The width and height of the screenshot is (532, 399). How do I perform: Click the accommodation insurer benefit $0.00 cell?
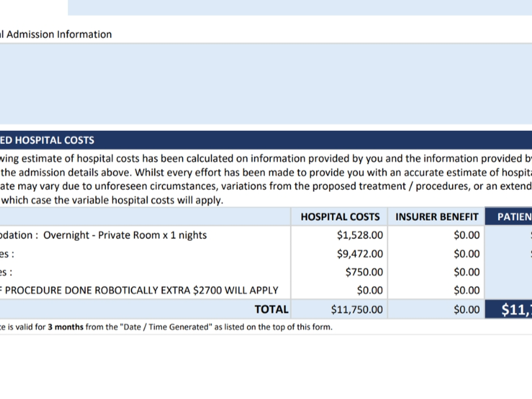pyautogui.click(x=467, y=235)
